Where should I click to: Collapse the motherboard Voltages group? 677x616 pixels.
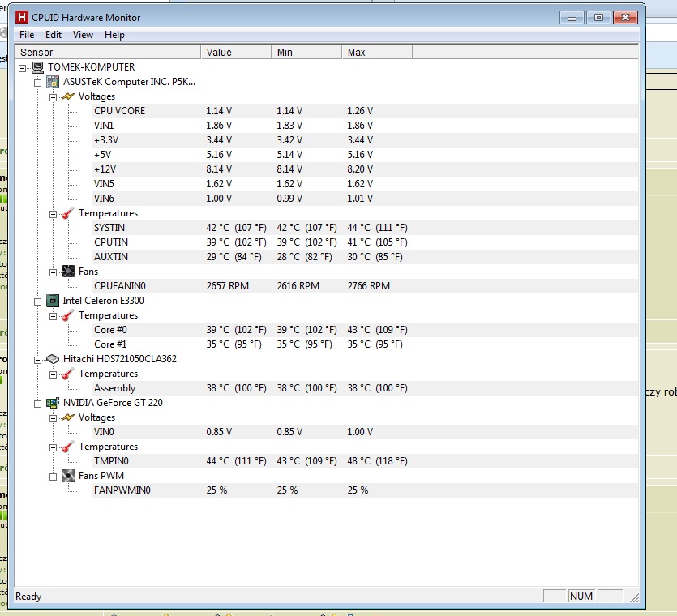[54, 97]
